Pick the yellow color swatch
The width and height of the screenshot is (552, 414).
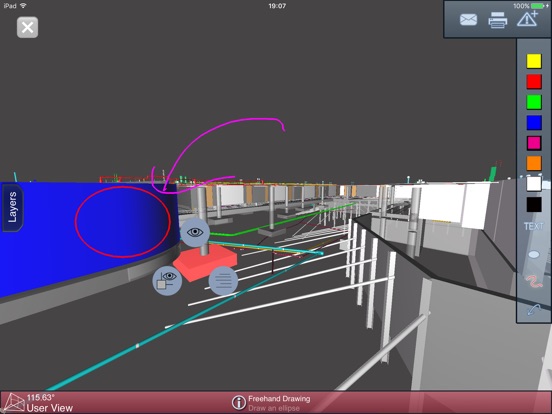(x=534, y=61)
